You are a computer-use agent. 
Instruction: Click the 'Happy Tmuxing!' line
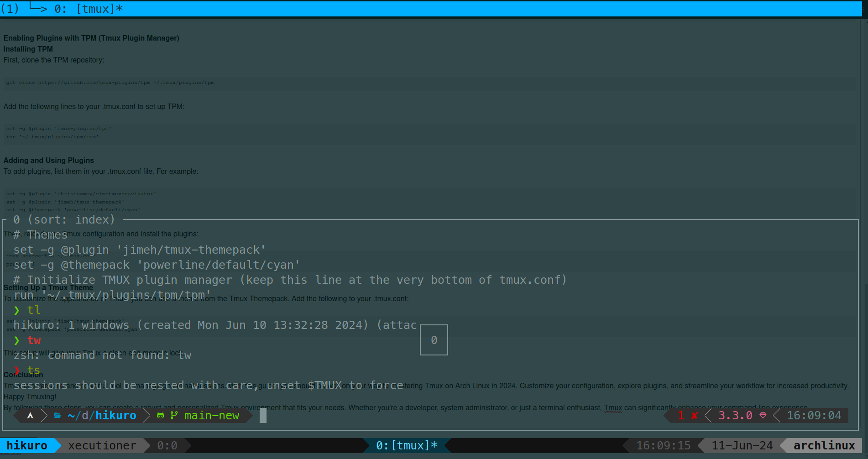[30, 397]
